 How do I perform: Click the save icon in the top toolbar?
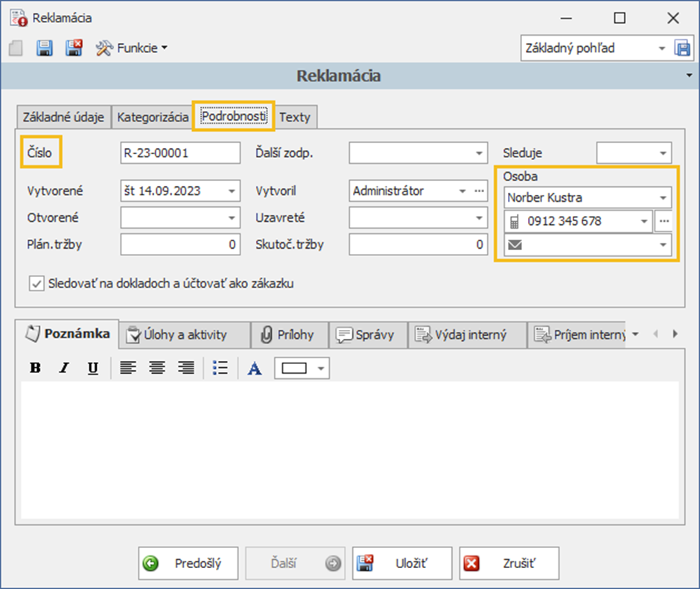tap(45, 48)
